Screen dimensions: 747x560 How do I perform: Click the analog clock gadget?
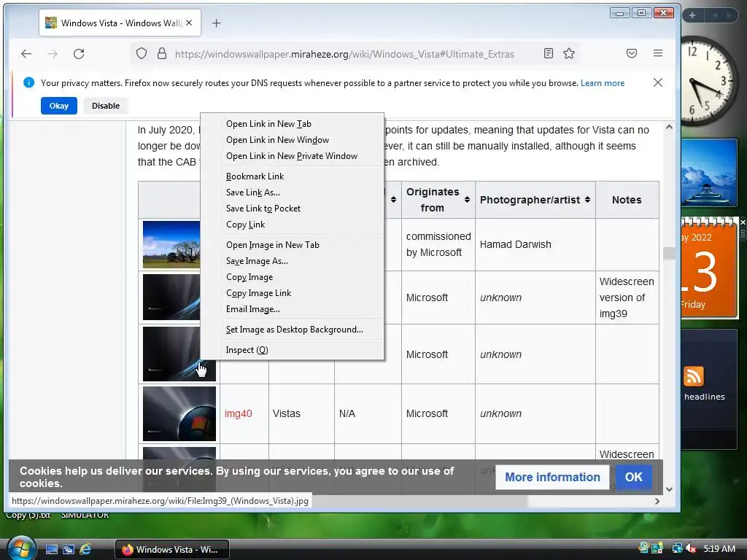tap(708, 80)
